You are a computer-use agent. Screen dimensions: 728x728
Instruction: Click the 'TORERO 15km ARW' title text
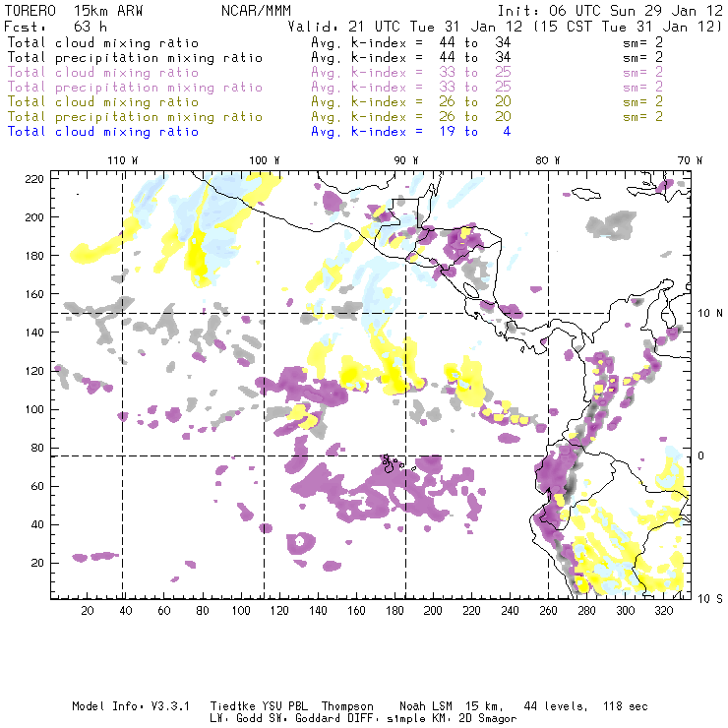(x=74, y=11)
